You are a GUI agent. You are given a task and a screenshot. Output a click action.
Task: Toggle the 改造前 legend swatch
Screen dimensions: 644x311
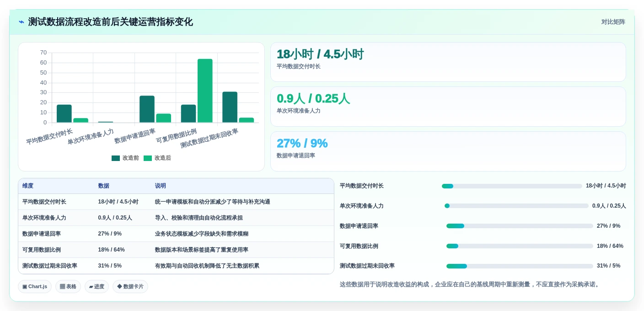116,158
